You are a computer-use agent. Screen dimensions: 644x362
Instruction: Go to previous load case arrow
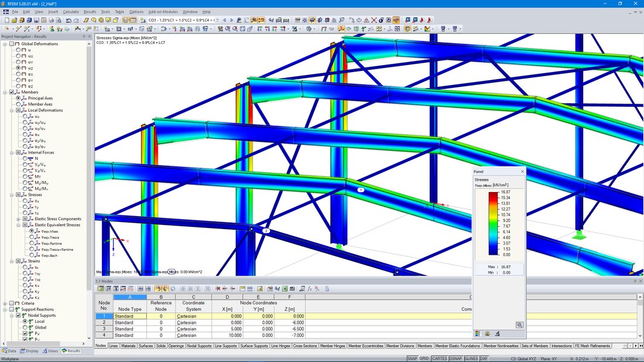224,20
